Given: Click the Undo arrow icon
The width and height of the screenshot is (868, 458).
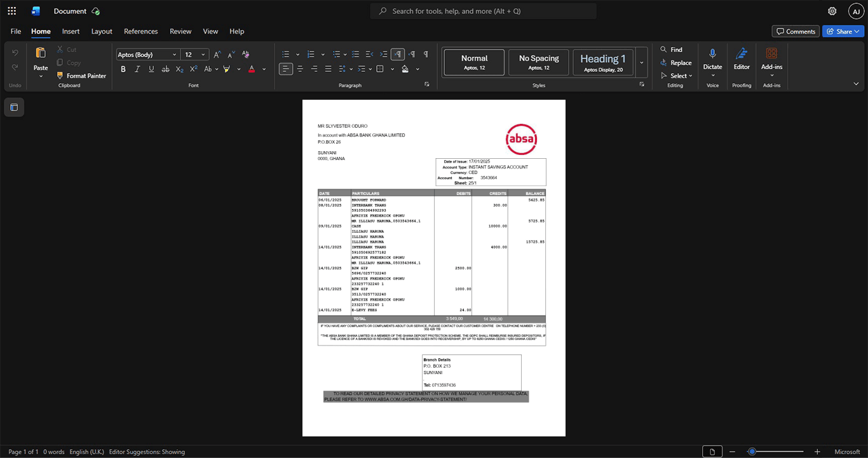Looking at the screenshot, I should pos(15,52).
